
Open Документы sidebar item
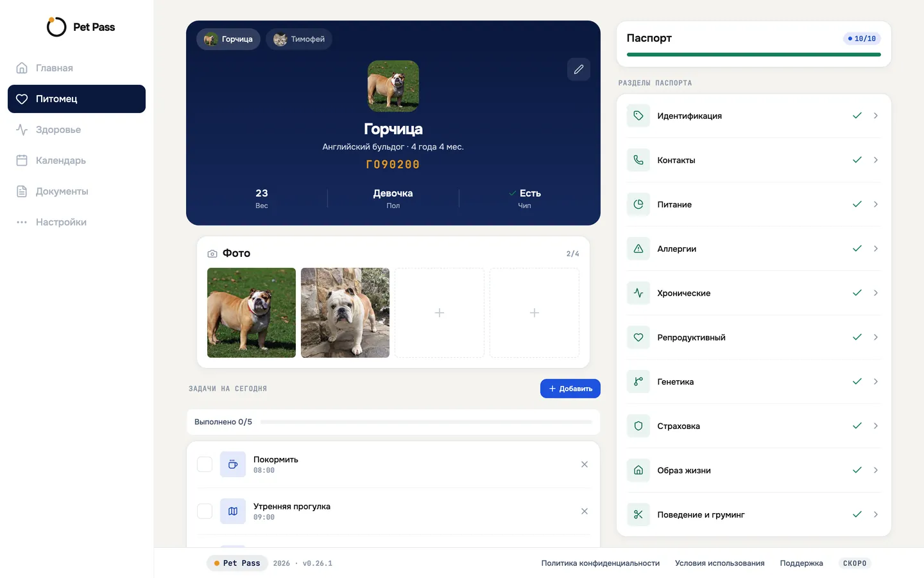[76, 191]
